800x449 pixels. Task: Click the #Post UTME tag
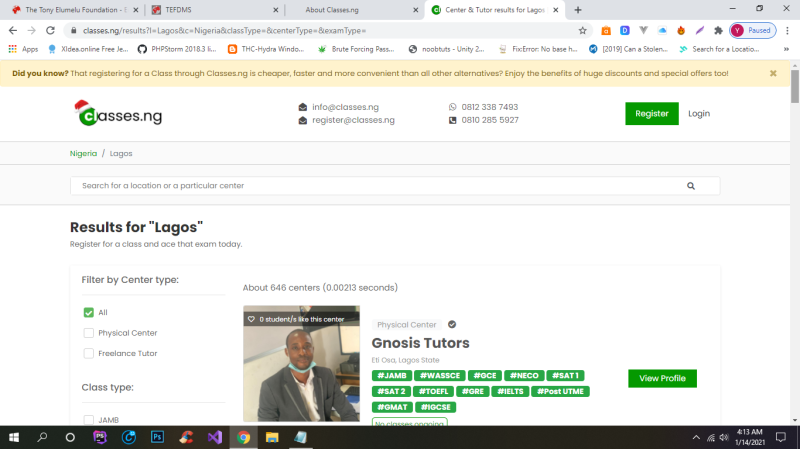[x=560, y=391]
